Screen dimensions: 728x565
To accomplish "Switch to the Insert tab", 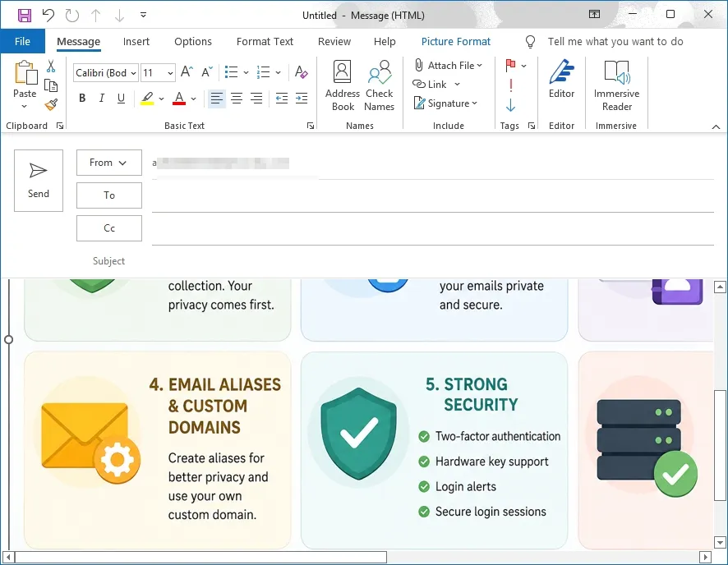I will pos(136,41).
